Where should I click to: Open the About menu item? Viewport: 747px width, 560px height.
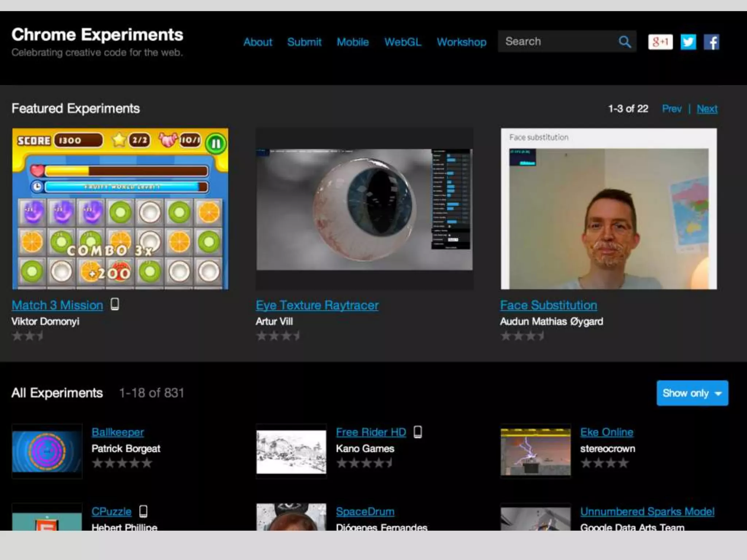tap(258, 42)
